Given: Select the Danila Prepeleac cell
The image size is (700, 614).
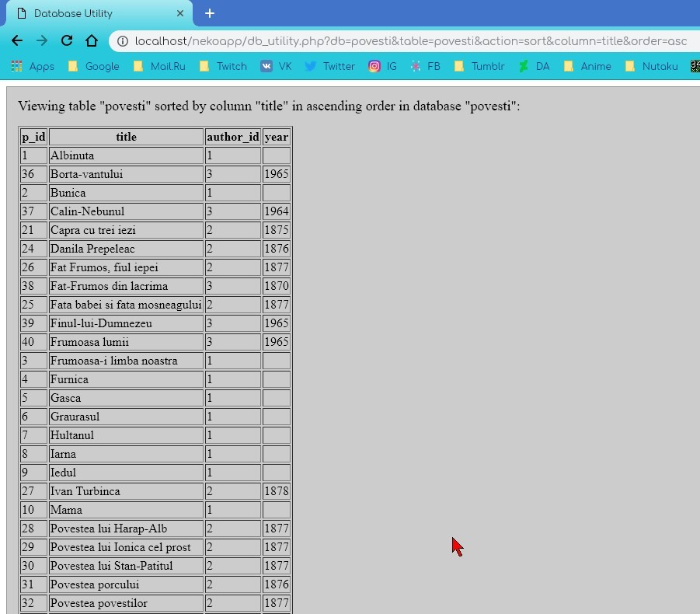Looking at the screenshot, I should [x=126, y=249].
